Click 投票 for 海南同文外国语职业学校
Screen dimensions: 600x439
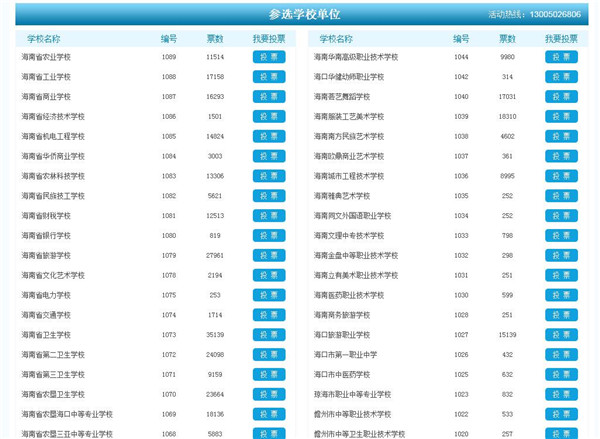(561, 216)
